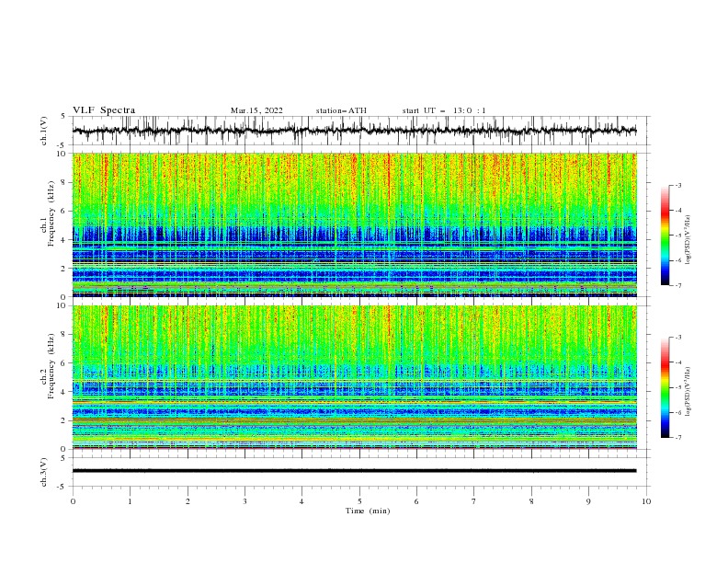Click the ch.3 flat black waveform trace

[354, 471]
